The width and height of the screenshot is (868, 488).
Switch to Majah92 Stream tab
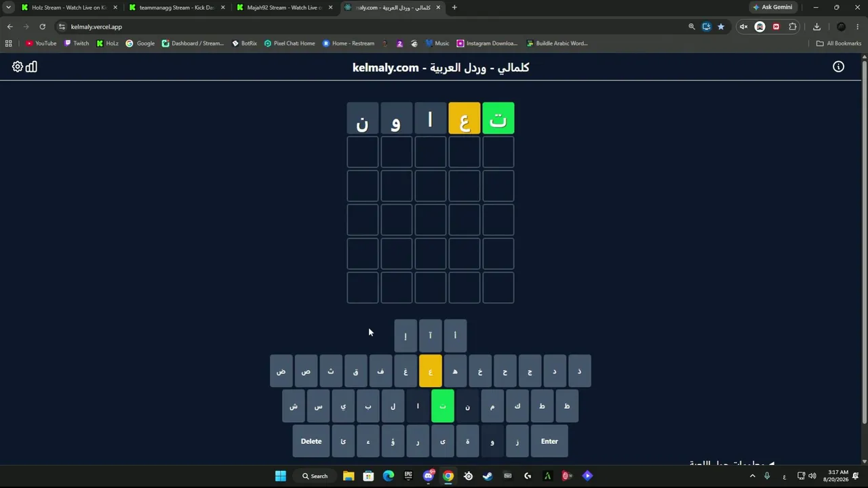click(x=283, y=7)
